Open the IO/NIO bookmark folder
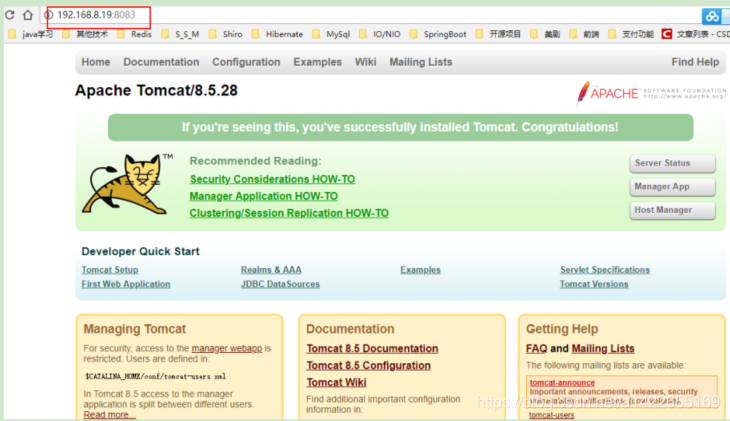Image resolution: width=730 pixels, height=421 pixels. click(379, 34)
